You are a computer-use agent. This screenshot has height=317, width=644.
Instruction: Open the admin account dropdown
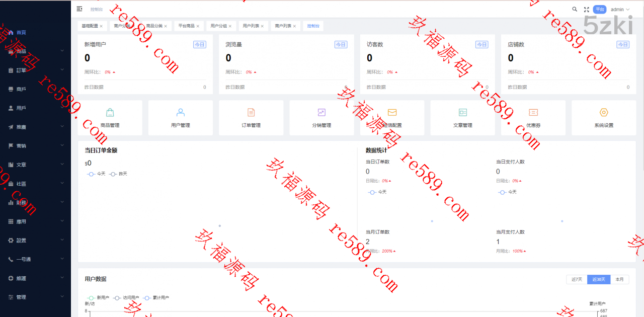(x=620, y=9)
